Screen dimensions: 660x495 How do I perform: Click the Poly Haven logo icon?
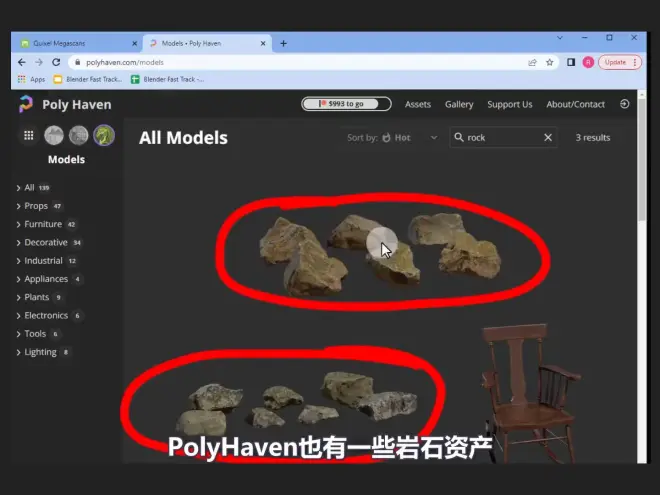click(26, 104)
